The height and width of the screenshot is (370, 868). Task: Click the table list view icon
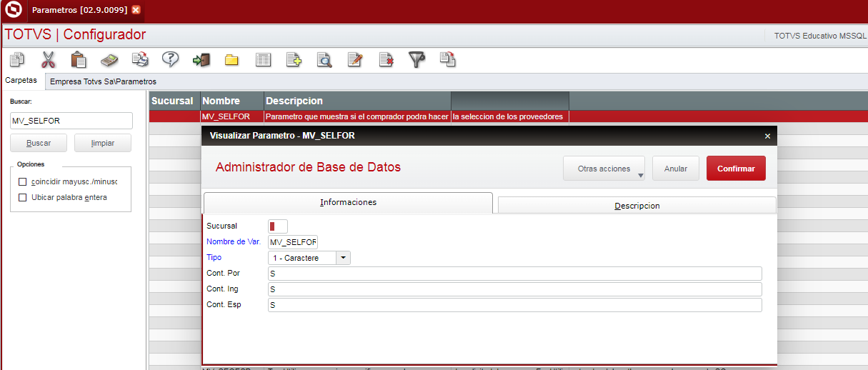263,60
